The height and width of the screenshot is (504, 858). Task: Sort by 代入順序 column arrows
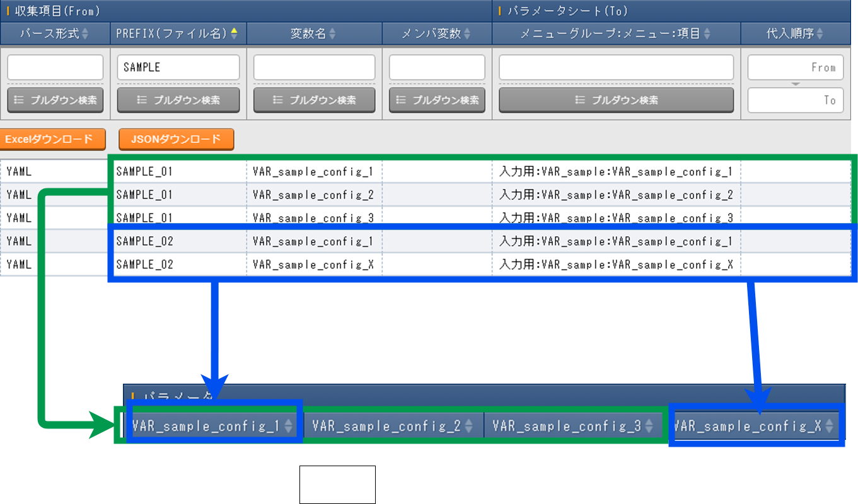coord(820,33)
